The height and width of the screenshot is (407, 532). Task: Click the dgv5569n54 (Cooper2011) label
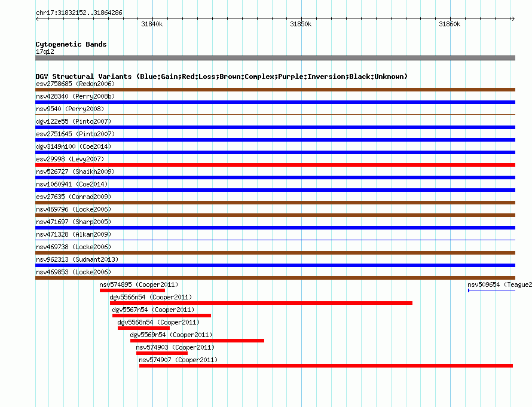click(171, 335)
